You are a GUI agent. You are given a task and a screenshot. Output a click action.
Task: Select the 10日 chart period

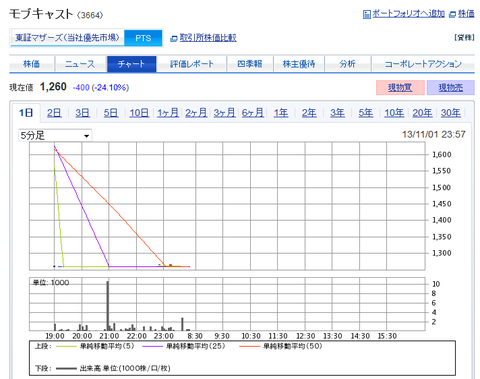click(x=139, y=113)
